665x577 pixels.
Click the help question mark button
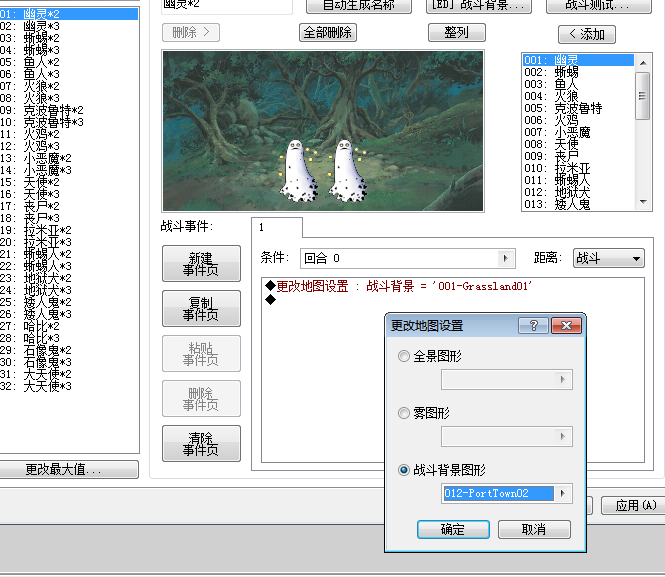[x=534, y=326]
